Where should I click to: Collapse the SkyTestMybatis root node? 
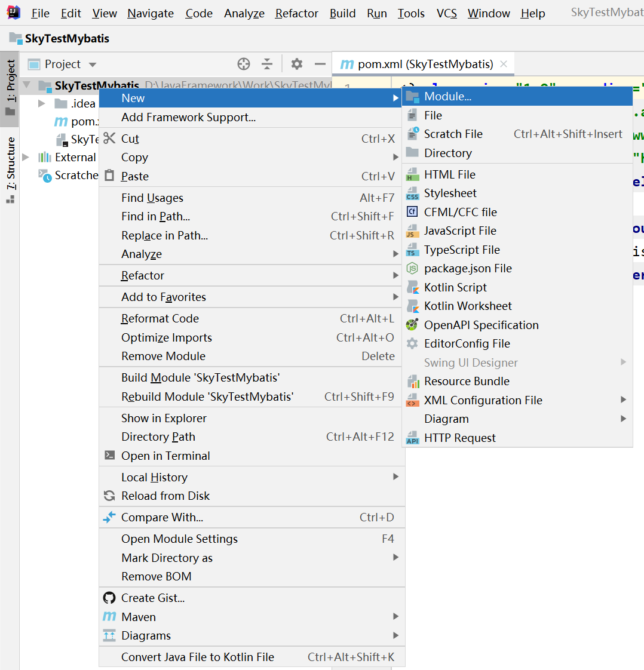(26, 85)
